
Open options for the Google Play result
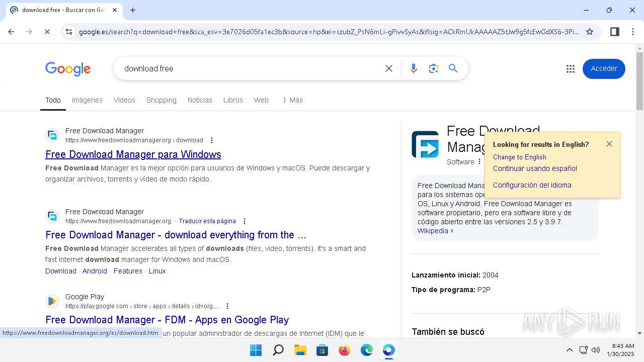coord(227,306)
